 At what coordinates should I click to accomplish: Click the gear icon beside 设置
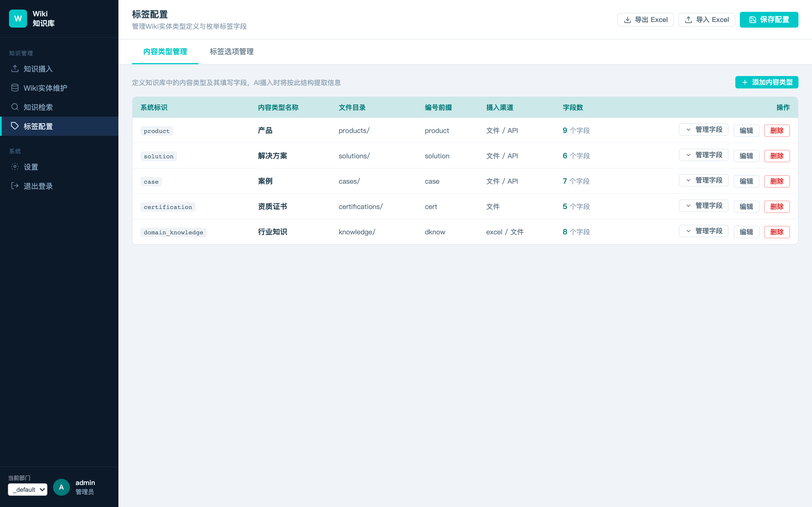(15, 167)
